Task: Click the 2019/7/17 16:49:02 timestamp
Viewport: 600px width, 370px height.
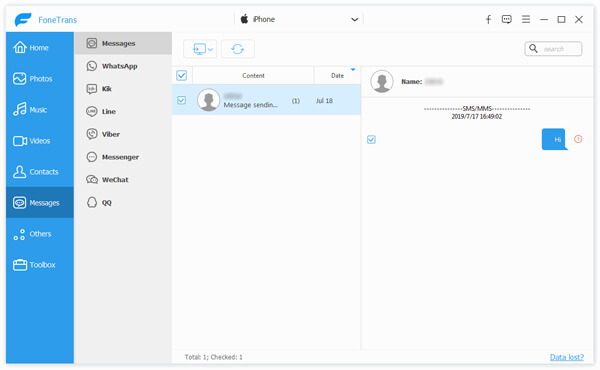Action: pos(476,116)
